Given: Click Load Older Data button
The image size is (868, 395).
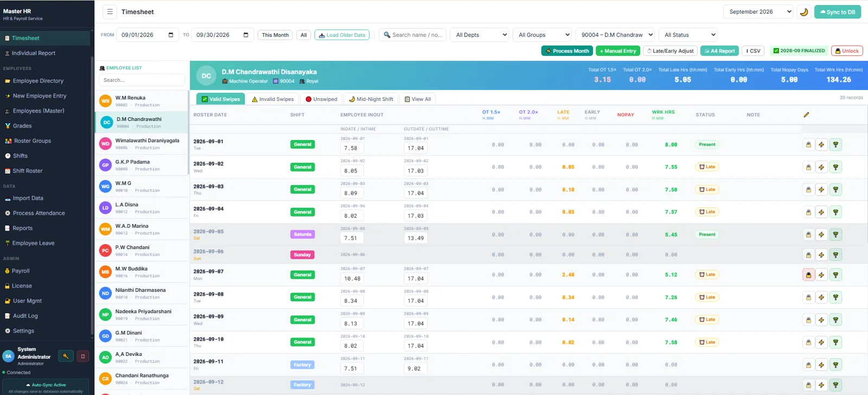Looking at the screenshot, I should point(342,35).
